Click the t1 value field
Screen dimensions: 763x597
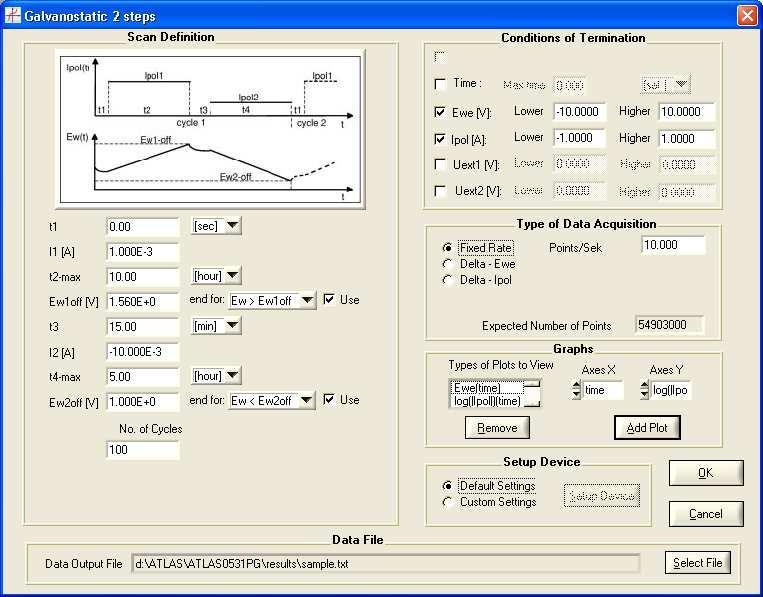(x=143, y=227)
